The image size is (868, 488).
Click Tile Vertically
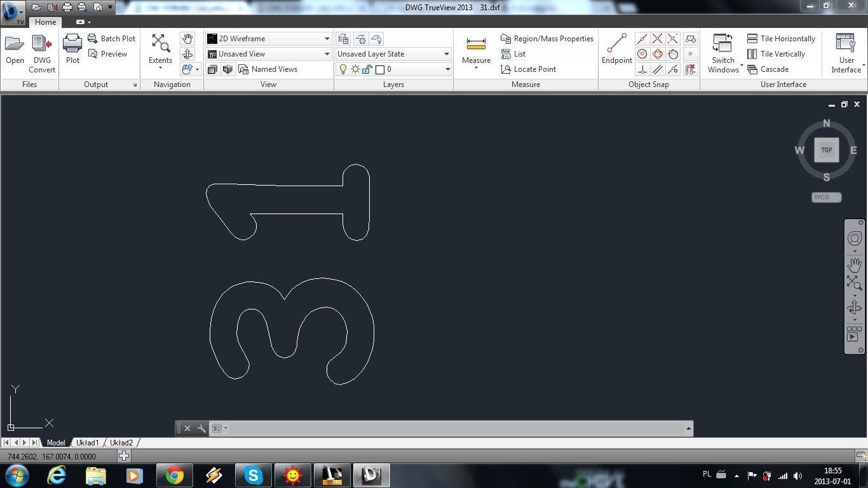776,54
